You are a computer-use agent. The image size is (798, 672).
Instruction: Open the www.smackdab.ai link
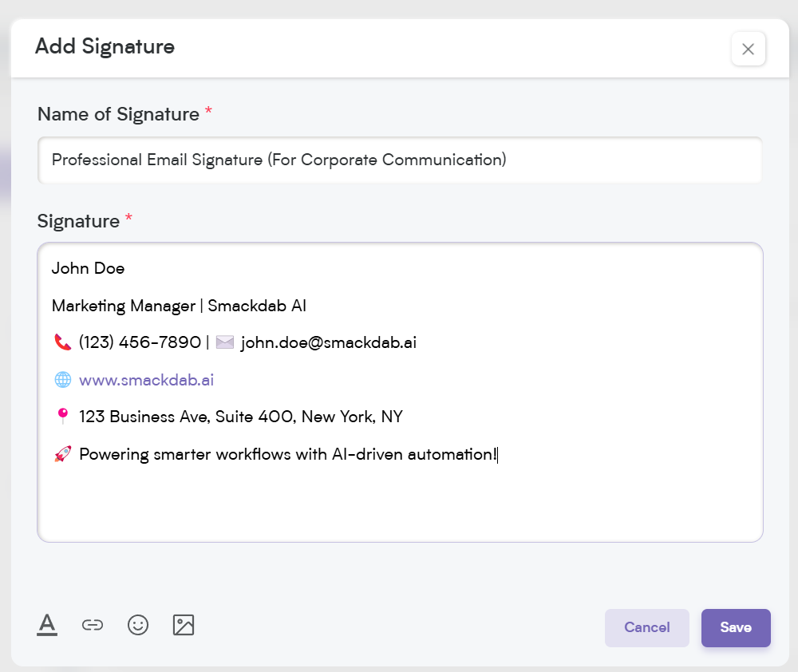point(147,380)
